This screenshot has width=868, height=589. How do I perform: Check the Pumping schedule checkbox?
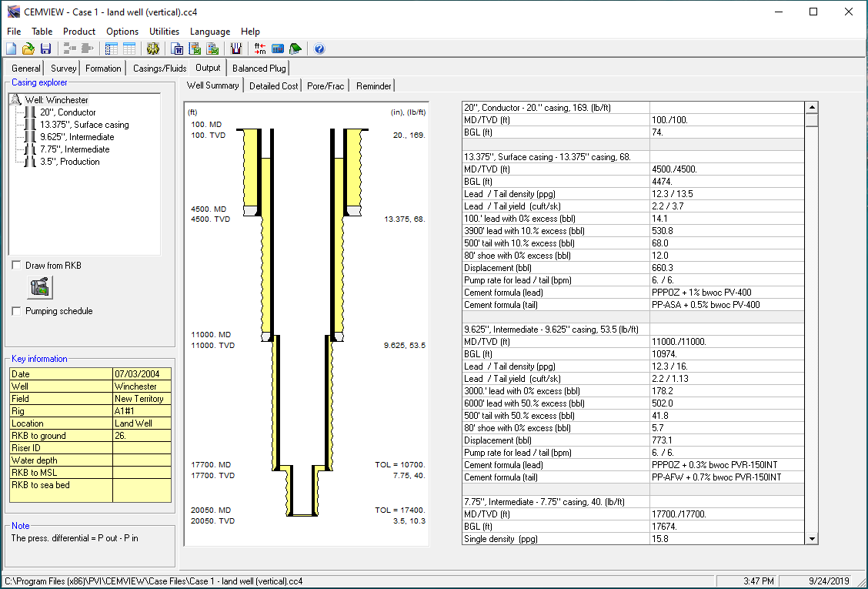tap(17, 311)
